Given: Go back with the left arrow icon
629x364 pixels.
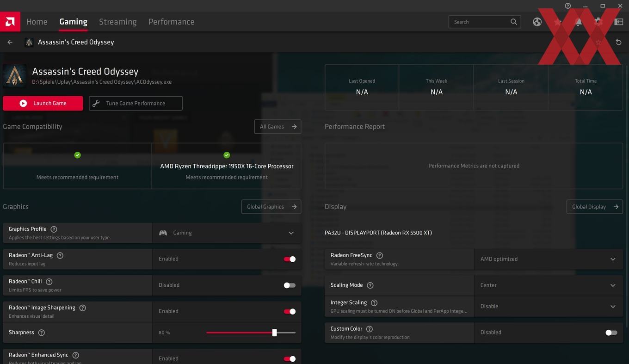Looking at the screenshot, I should [x=10, y=42].
